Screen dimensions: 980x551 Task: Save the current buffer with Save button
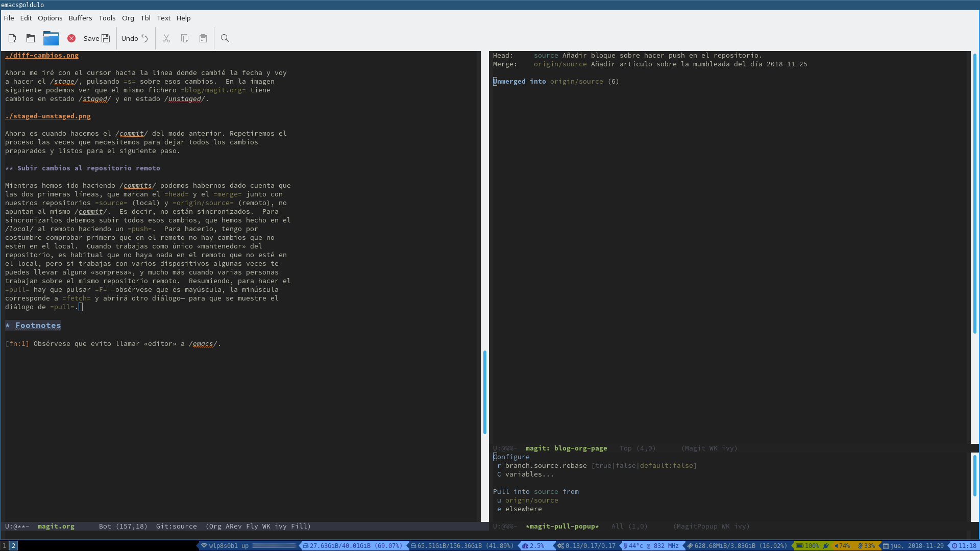tap(97, 38)
